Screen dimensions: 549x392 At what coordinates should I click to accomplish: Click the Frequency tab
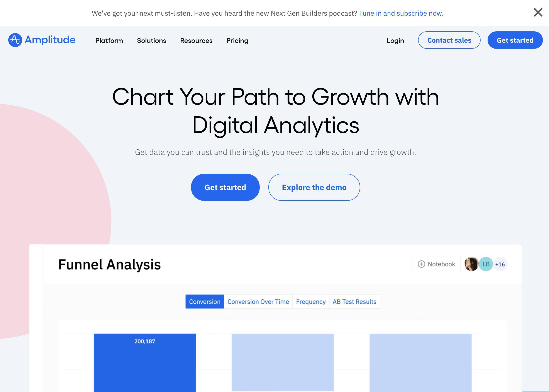pyautogui.click(x=311, y=301)
